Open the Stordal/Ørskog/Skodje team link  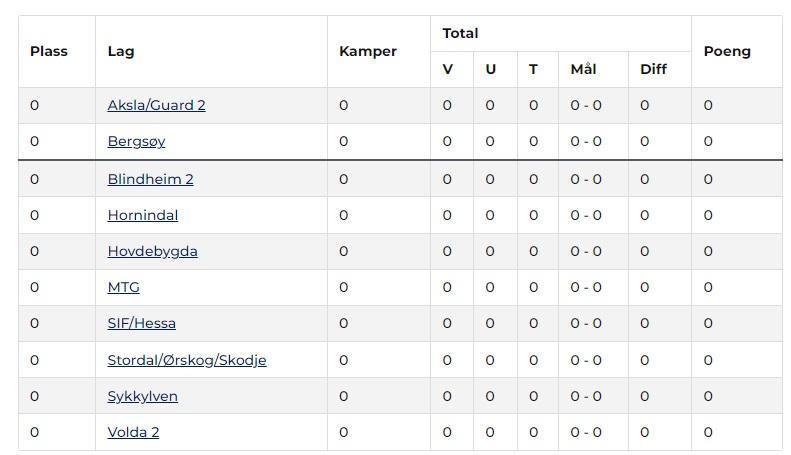tap(187, 360)
